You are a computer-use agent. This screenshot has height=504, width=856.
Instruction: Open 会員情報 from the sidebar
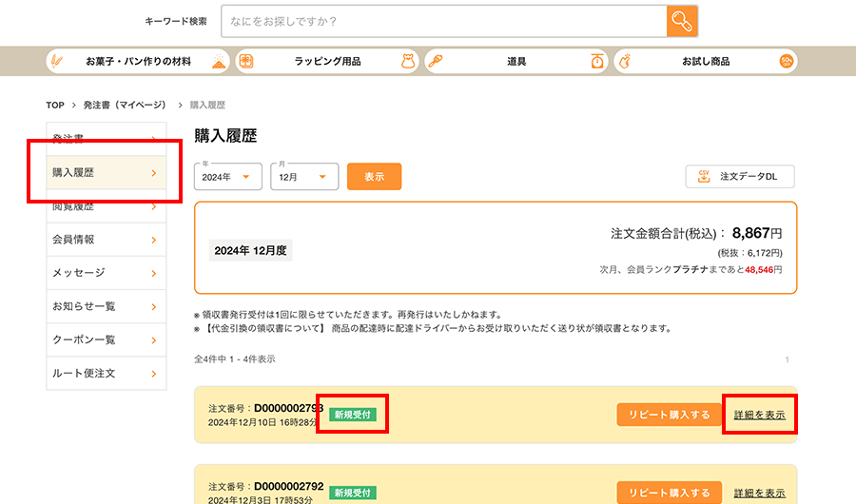(106, 240)
